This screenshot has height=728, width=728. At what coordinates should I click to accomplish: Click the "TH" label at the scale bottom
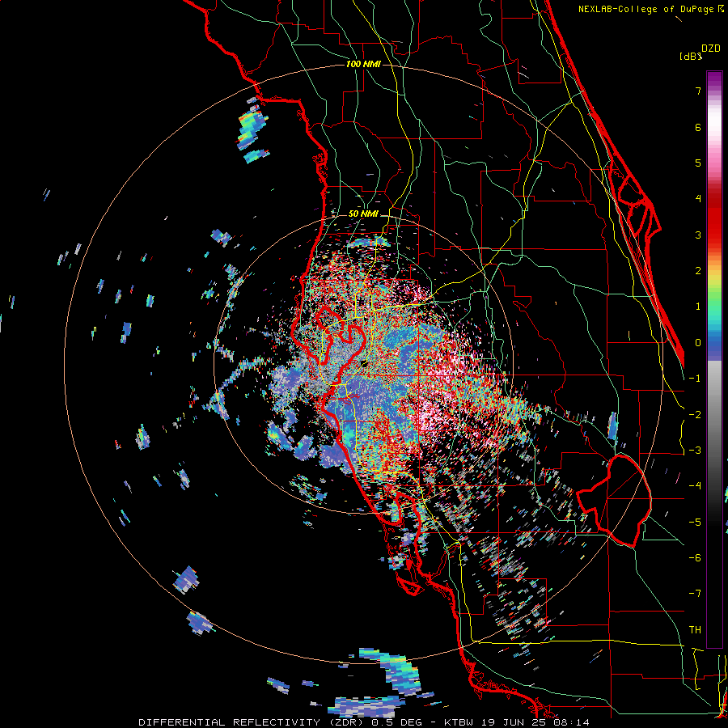coord(695,630)
